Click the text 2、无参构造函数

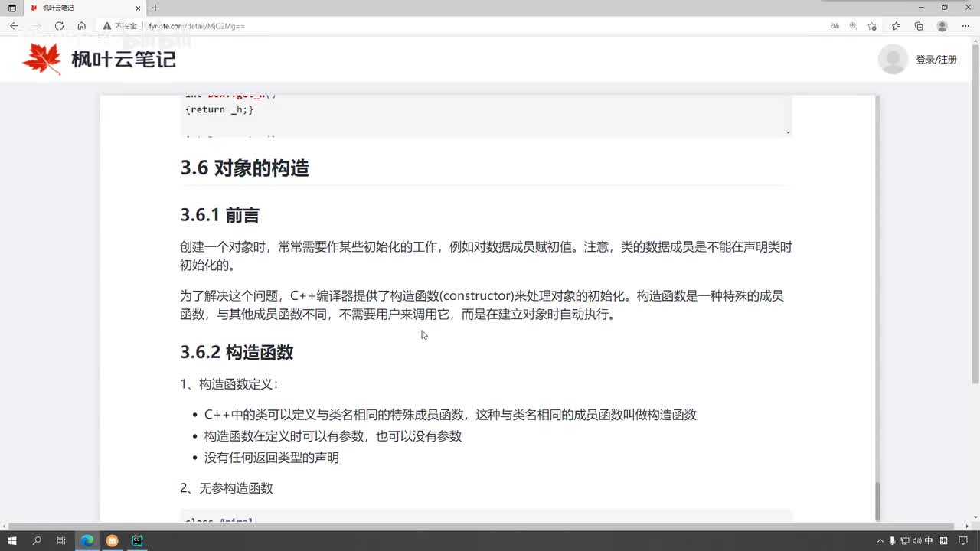pos(227,488)
